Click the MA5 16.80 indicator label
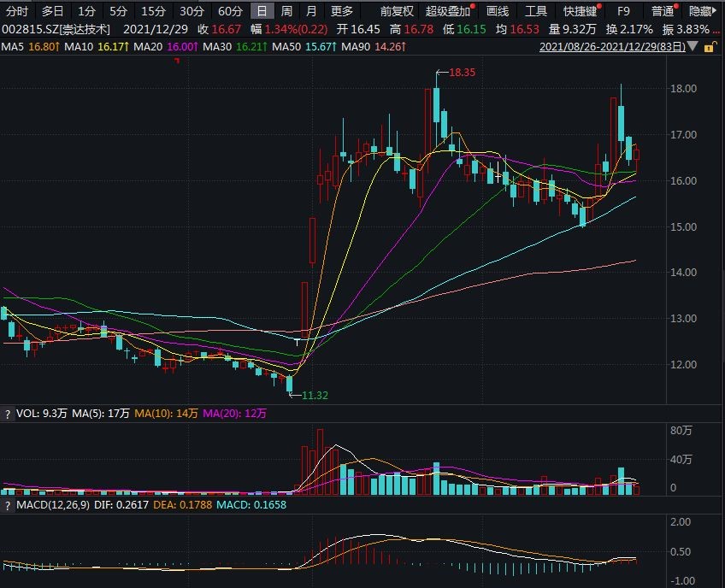Screen dimensions: 725x588 [x=30, y=47]
